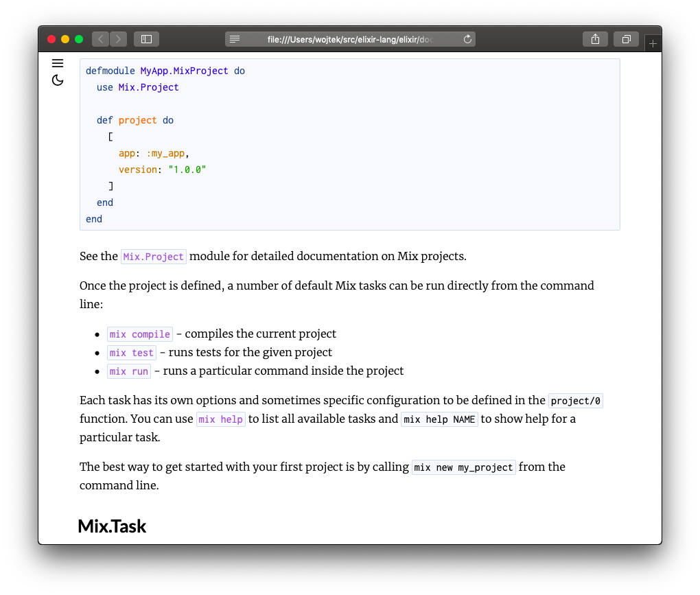Image resolution: width=700 pixels, height=595 pixels.
Task: Follow the mix compile link
Action: (140, 334)
